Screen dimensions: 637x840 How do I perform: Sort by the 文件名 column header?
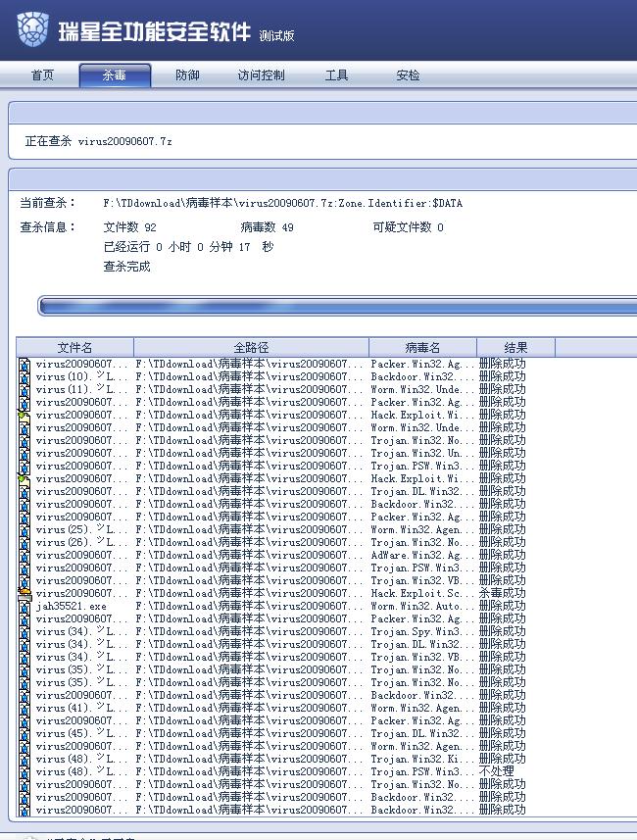[x=75, y=347]
